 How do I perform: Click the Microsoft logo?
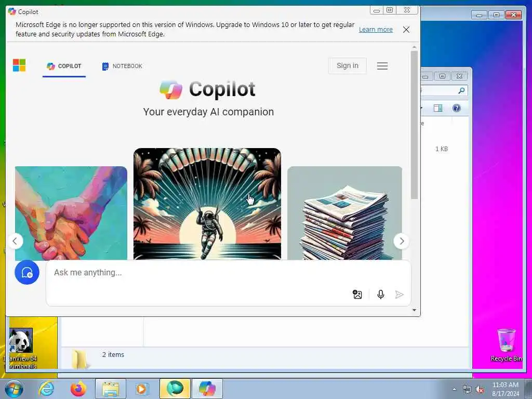tap(19, 65)
